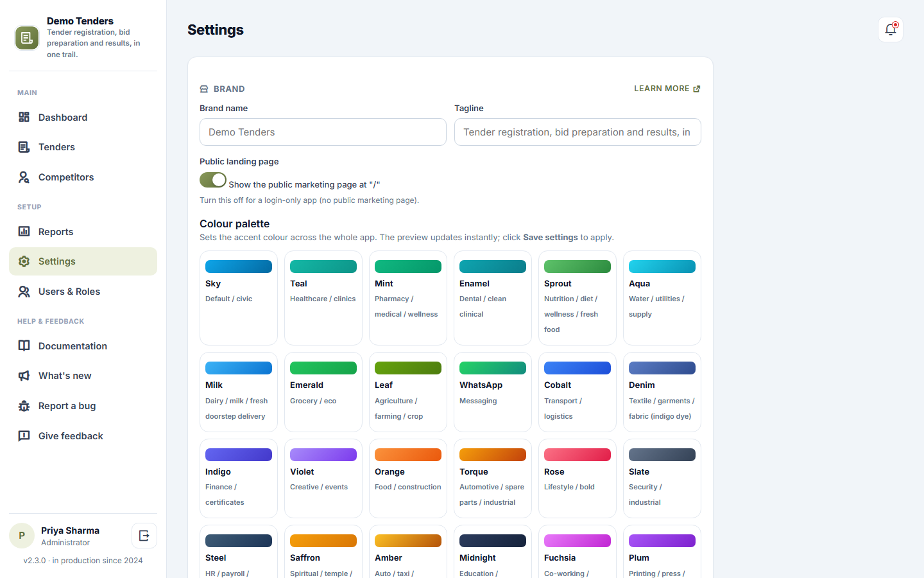The height and width of the screenshot is (578, 924).
Task: Select the Sky colour palette
Action: click(239, 298)
